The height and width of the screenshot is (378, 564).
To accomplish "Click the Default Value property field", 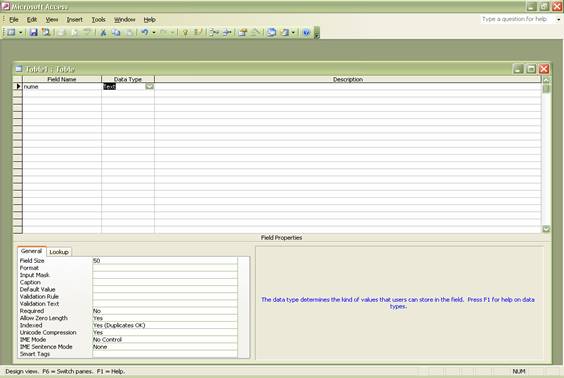I will pos(165,290).
